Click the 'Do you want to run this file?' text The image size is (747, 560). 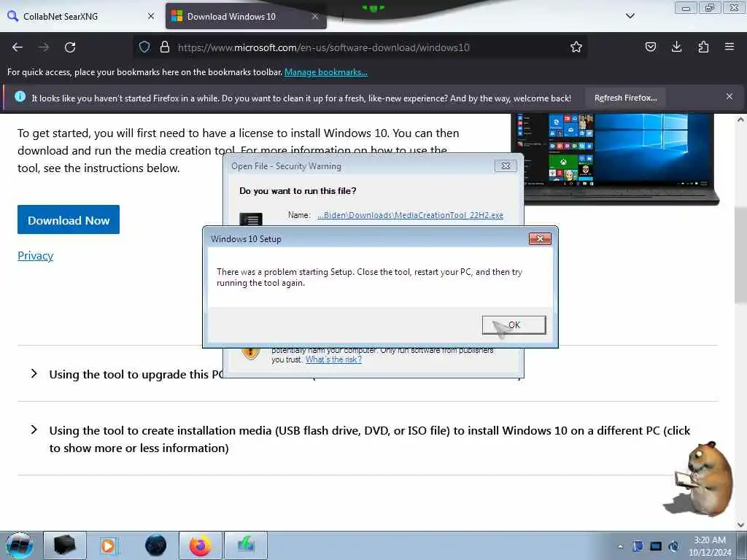[298, 190]
